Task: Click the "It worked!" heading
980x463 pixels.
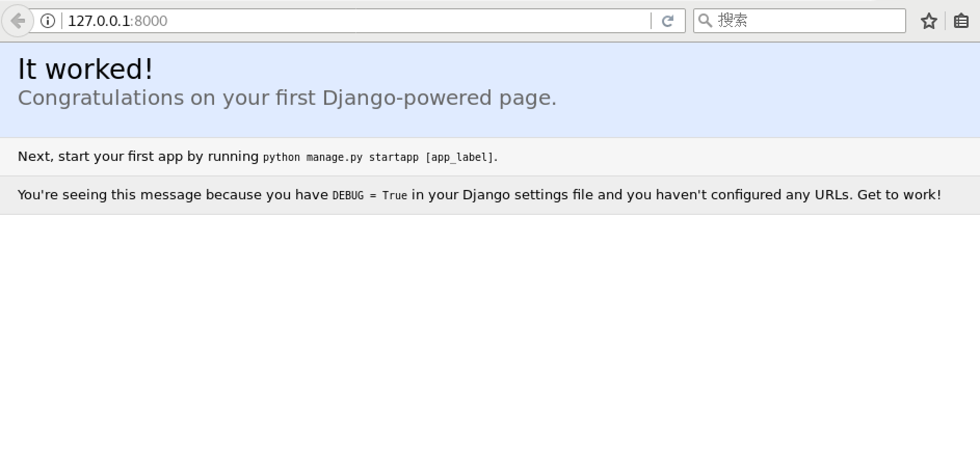Action: click(x=85, y=69)
